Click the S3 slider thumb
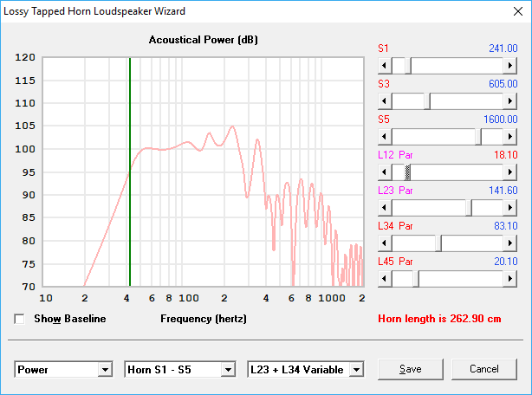 (426, 100)
